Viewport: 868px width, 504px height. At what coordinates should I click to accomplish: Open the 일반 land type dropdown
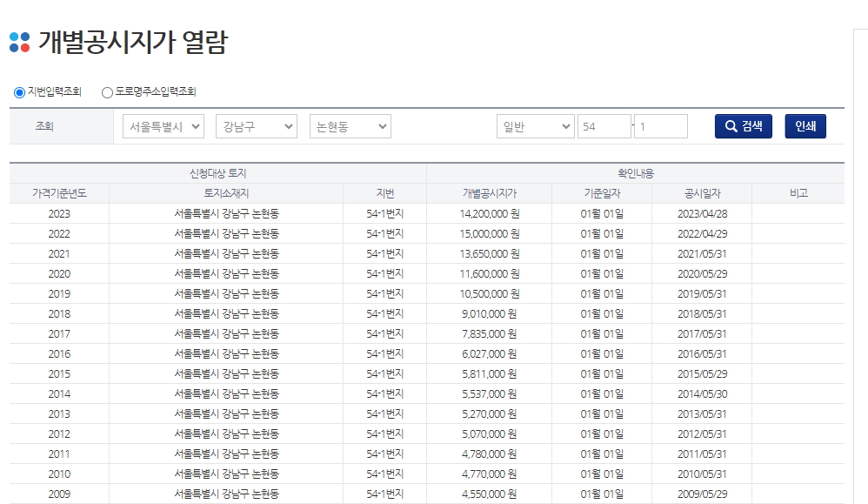[535, 125]
